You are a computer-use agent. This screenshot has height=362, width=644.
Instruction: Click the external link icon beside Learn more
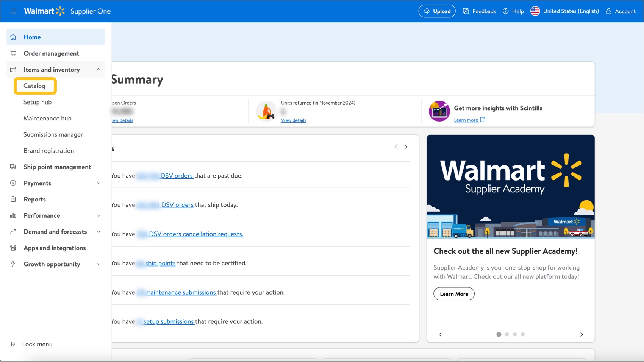coord(483,120)
